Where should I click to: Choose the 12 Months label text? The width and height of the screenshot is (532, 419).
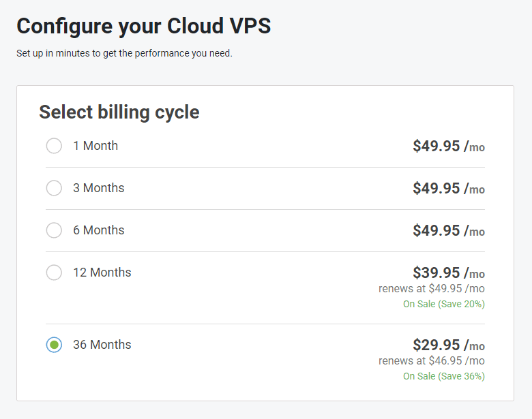[102, 273]
